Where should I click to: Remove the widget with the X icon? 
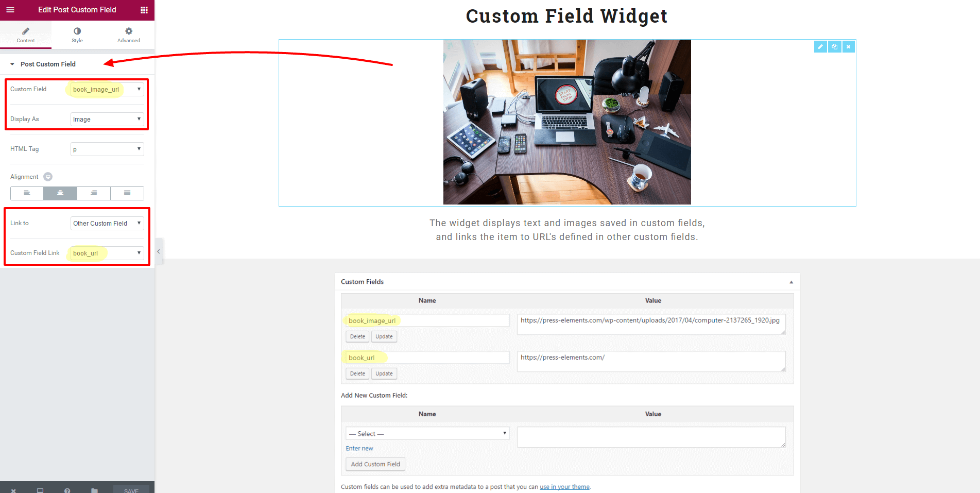(848, 47)
